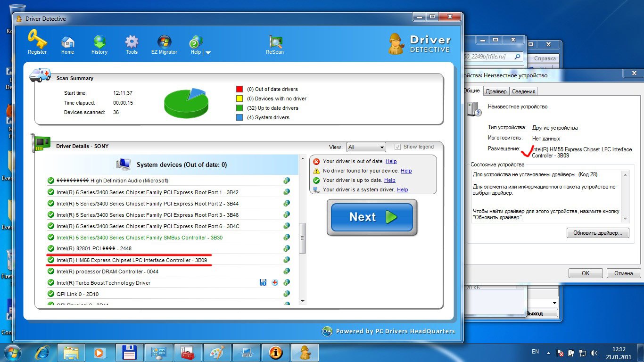
Task: Click the red plus icon on Turbo Boost row
Action: pyautogui.click(x=275, y=282)
